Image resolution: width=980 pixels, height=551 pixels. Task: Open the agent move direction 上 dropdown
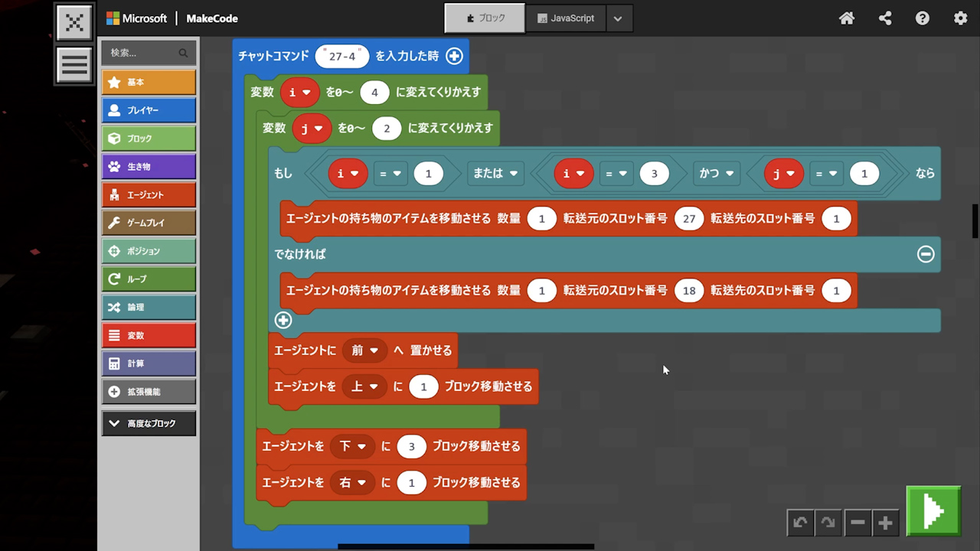coord(364,386)
